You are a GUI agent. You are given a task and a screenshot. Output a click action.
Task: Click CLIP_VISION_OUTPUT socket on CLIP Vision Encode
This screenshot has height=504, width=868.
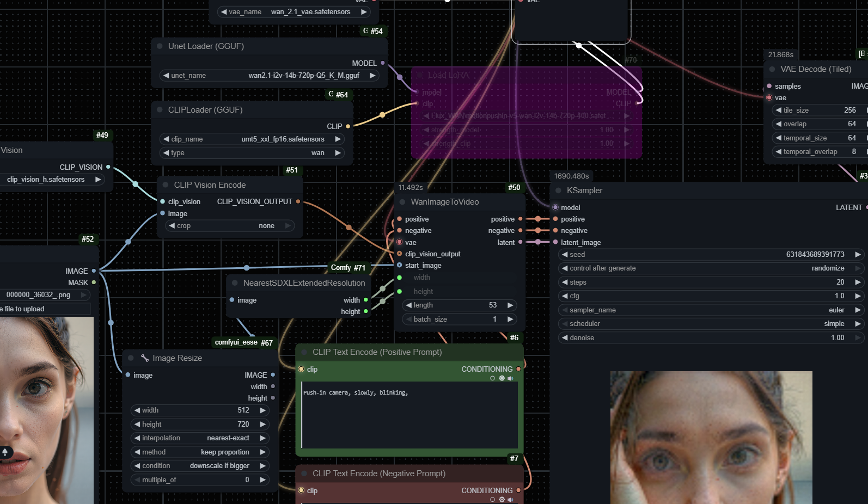[298, 201]
